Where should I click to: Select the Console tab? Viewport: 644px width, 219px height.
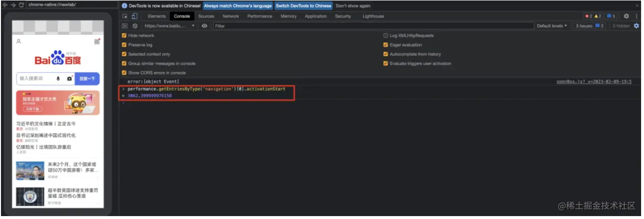[182, 16]
